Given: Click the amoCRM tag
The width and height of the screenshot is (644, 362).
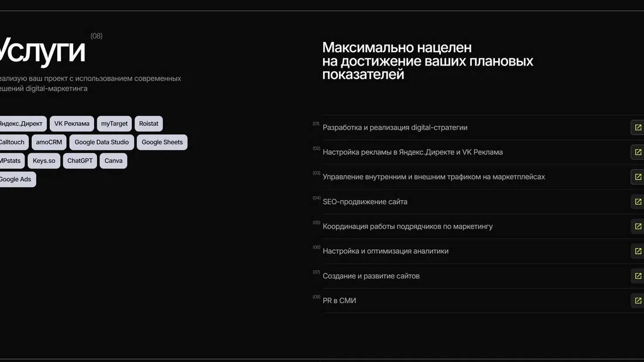Looking at the screenshot, I should pyautogui.click(x=49, y=142).
